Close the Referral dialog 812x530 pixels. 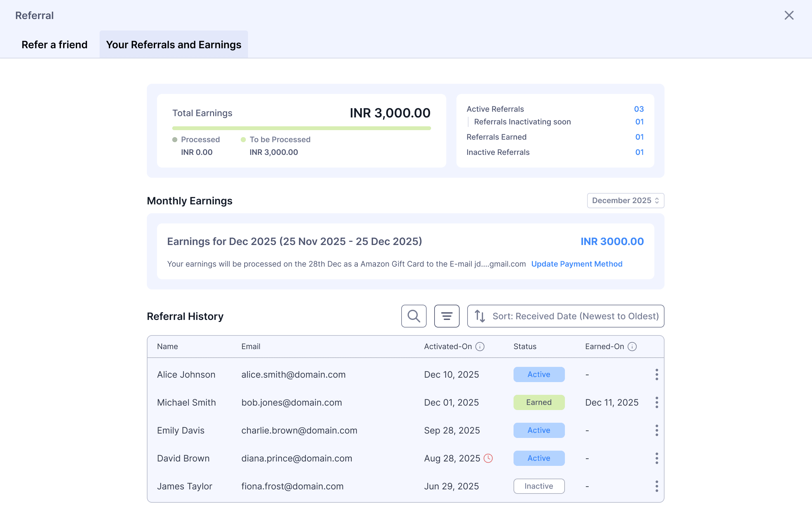[x=789, y=15]
